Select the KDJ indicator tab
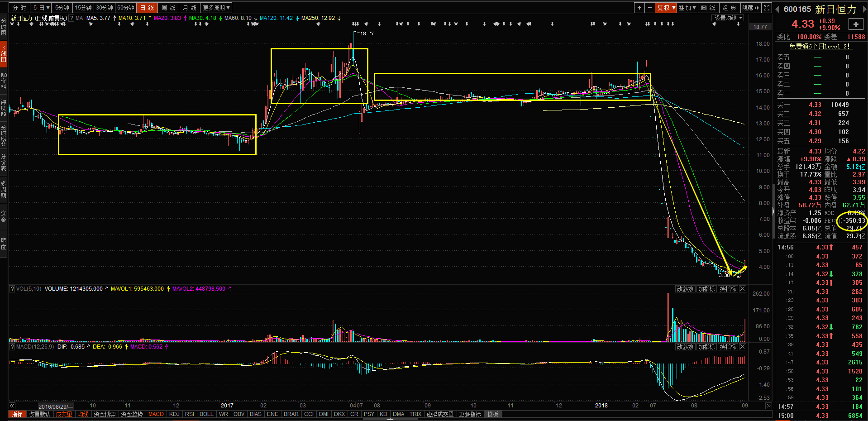The height and width of the screenshot is (421, 868). tap(174, 414)
